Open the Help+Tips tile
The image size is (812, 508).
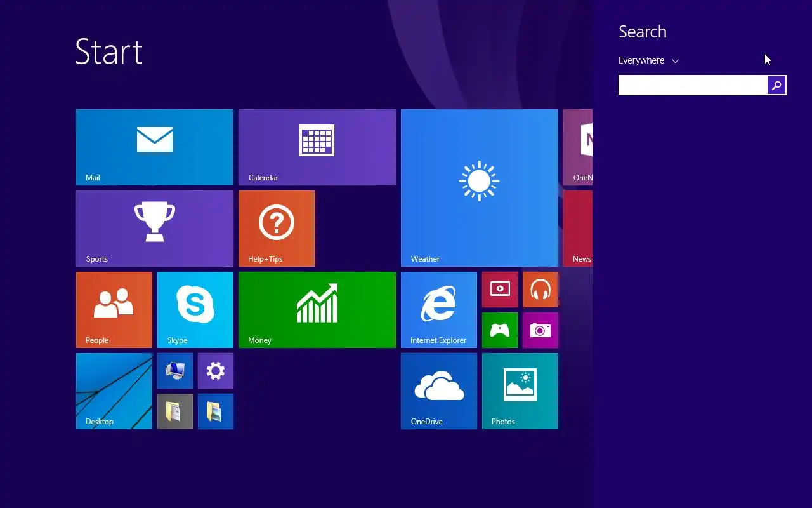click(277, 229)
